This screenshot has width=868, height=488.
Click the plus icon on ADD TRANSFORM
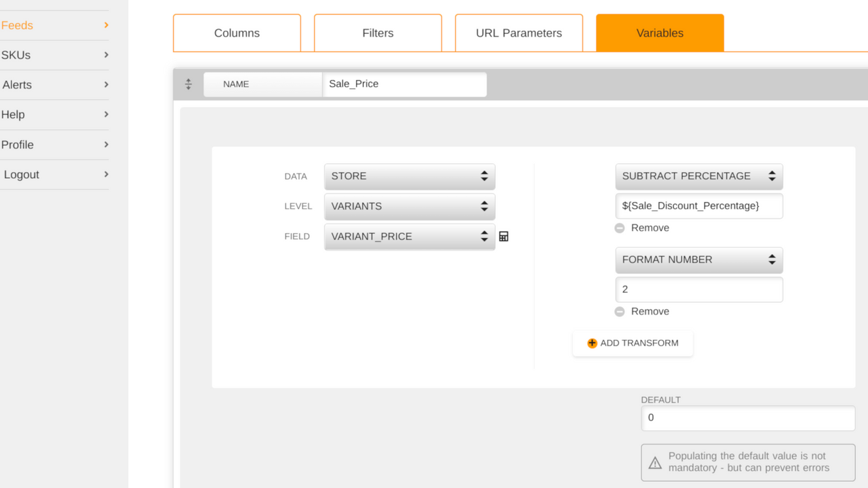pyautogui.click(x=592, y=343)
